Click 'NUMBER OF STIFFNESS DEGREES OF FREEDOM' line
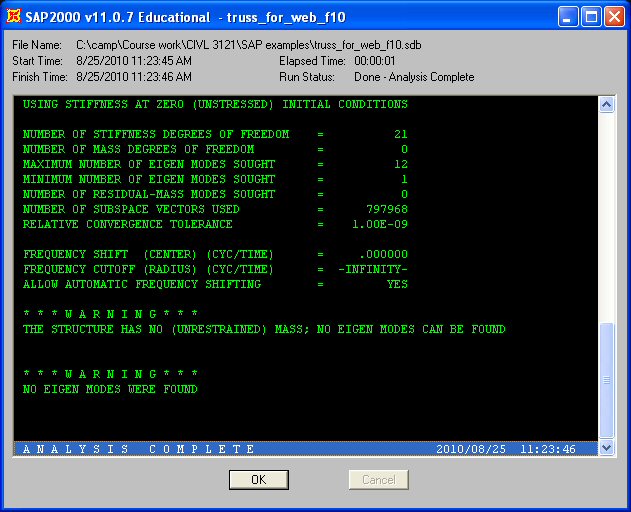Viewport: 631px width, 512px height. click(x=215, y=134)
